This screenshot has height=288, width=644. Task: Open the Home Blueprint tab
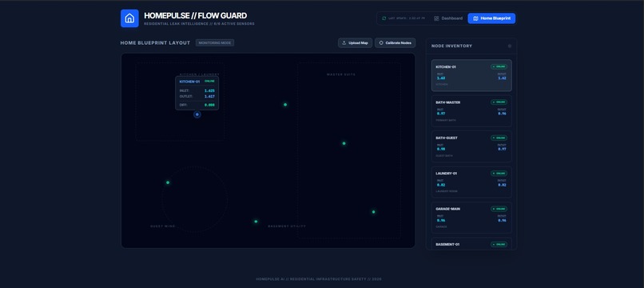click(x=491, y=18)
